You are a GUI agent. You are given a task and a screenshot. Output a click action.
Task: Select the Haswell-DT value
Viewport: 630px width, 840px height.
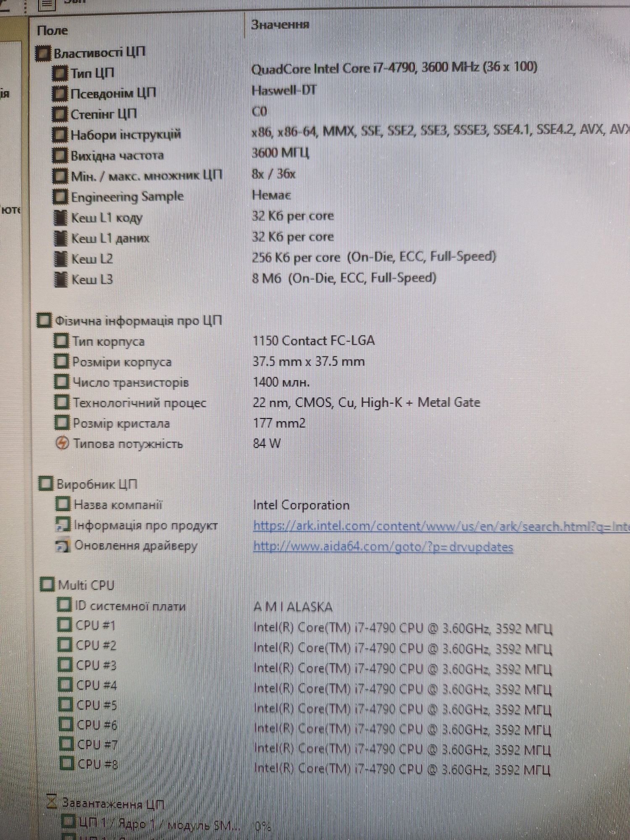[x=284, y=90]
